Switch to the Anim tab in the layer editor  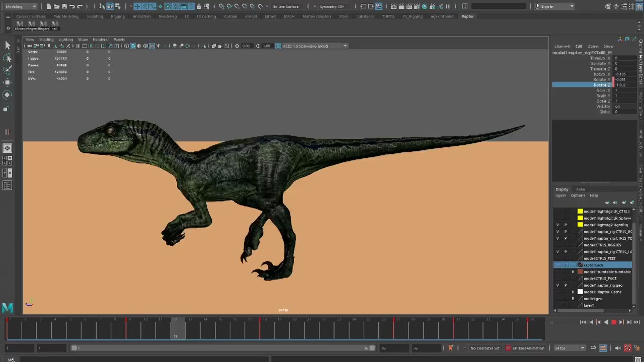[580, 189]
